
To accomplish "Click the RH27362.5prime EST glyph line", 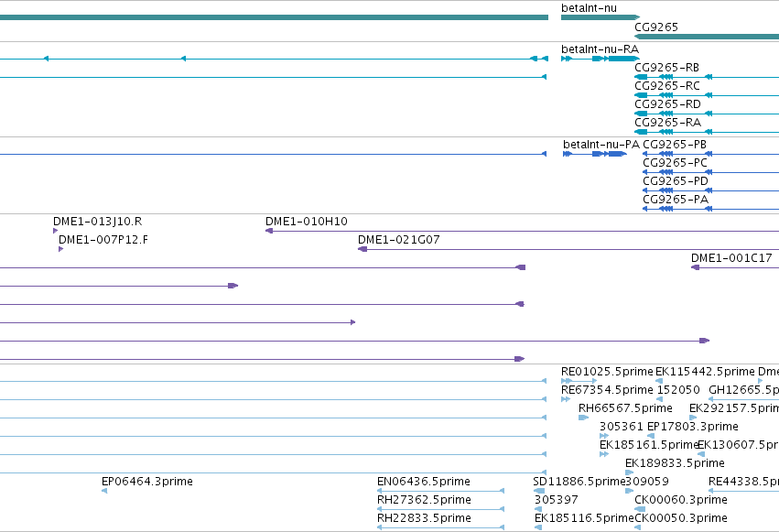I will [x=440, y=509].
